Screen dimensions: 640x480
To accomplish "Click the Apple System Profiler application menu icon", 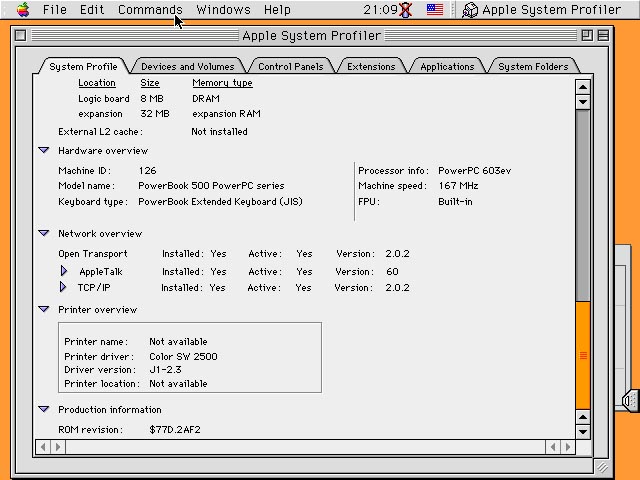I will [x=470, y=10].
